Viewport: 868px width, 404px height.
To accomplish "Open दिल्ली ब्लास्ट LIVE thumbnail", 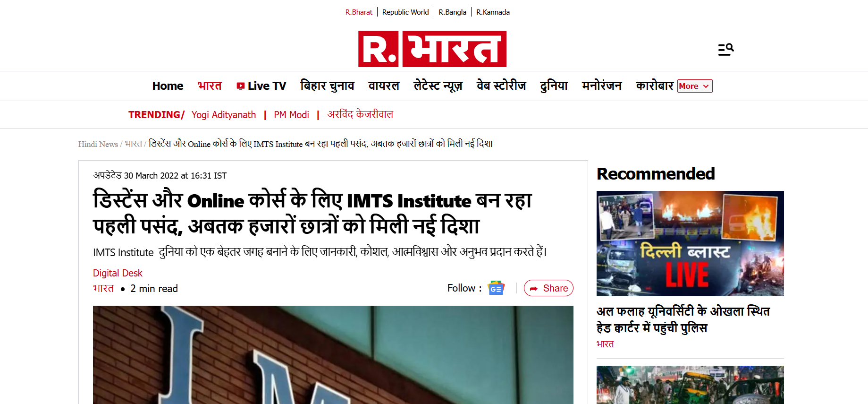I will 690,243.
